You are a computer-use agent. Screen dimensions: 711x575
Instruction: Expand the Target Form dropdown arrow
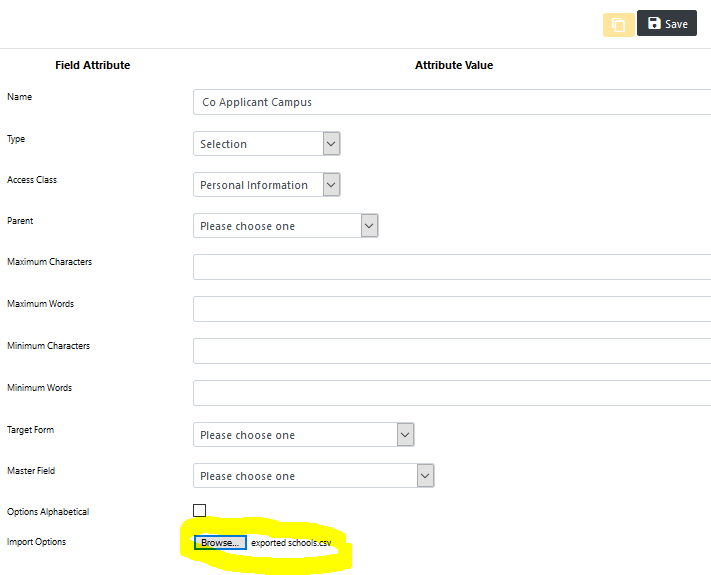405,435
